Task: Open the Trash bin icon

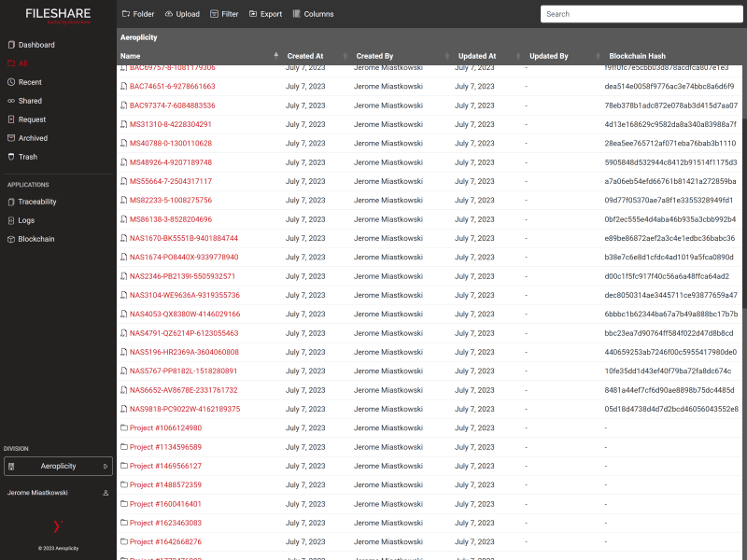Action: [11, 157]
